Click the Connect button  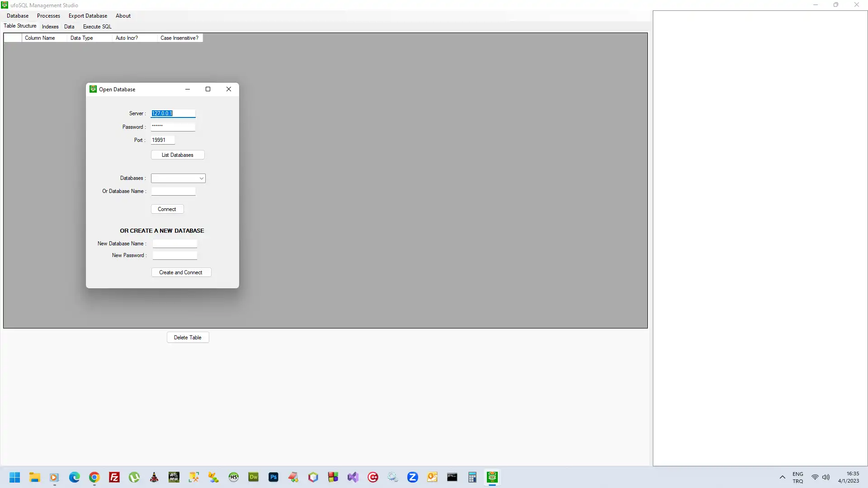pos(167,209)
